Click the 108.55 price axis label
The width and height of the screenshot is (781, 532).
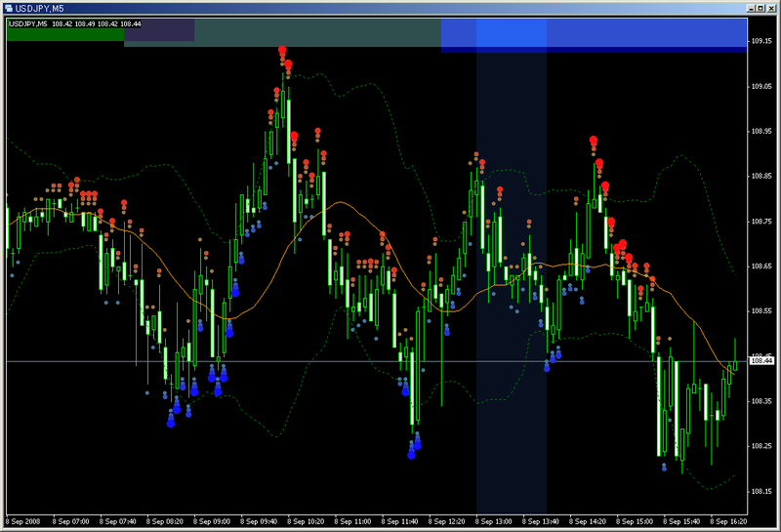pyautogui.click(x=761, y=310)
